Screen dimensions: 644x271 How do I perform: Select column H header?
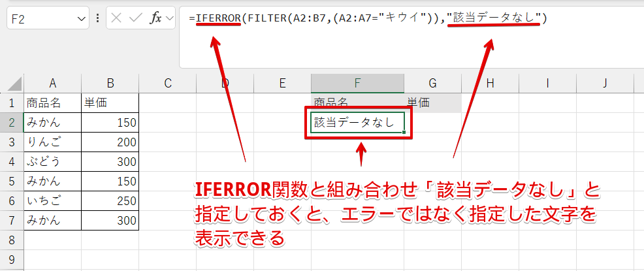click(x=490, y=84)
